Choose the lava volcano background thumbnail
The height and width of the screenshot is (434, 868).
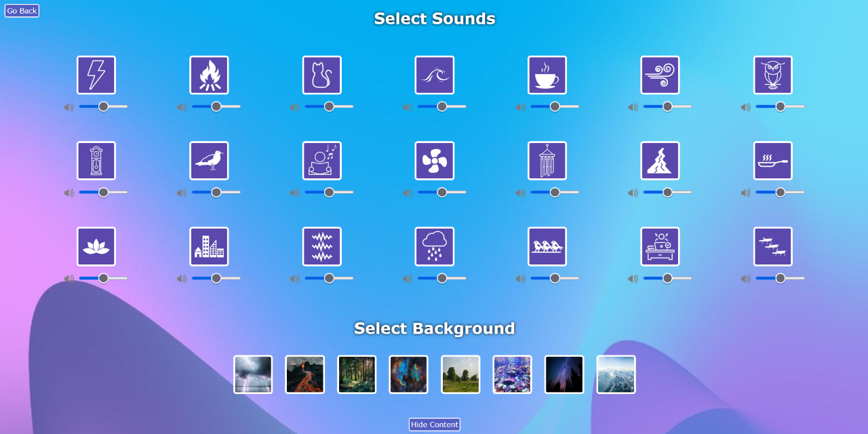(x=305, y=374)
